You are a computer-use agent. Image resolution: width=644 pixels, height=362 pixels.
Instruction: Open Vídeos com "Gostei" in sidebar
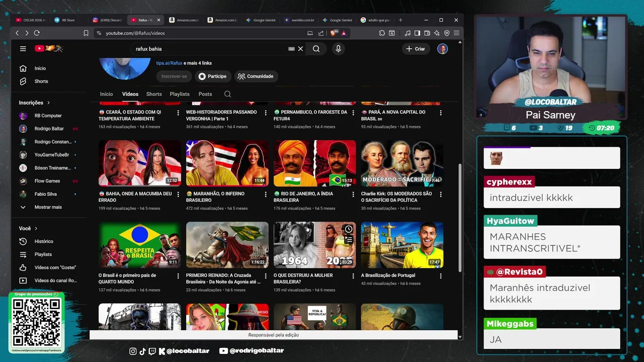click(55, 267)
